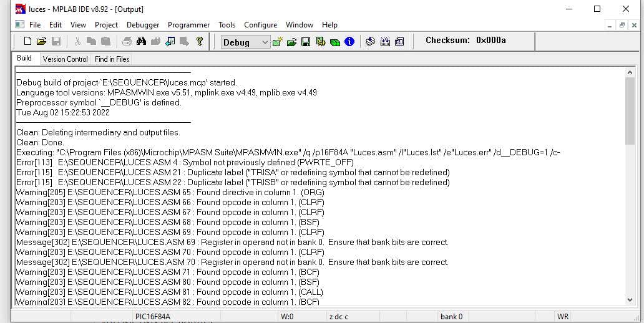
Task: Click the Open File folder icon
Action: pos(41,41)
